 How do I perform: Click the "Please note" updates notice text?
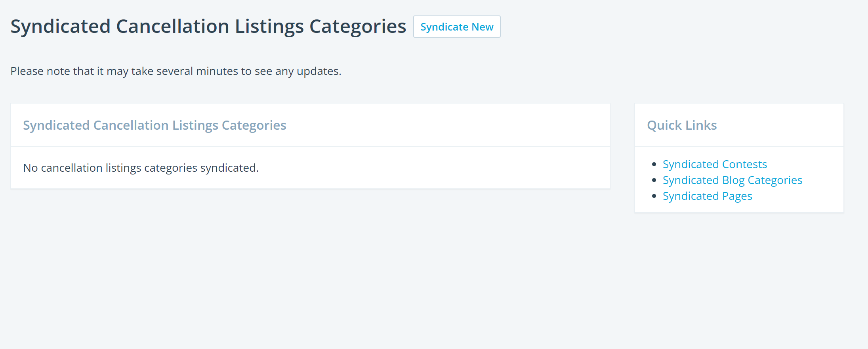[176, 71]
